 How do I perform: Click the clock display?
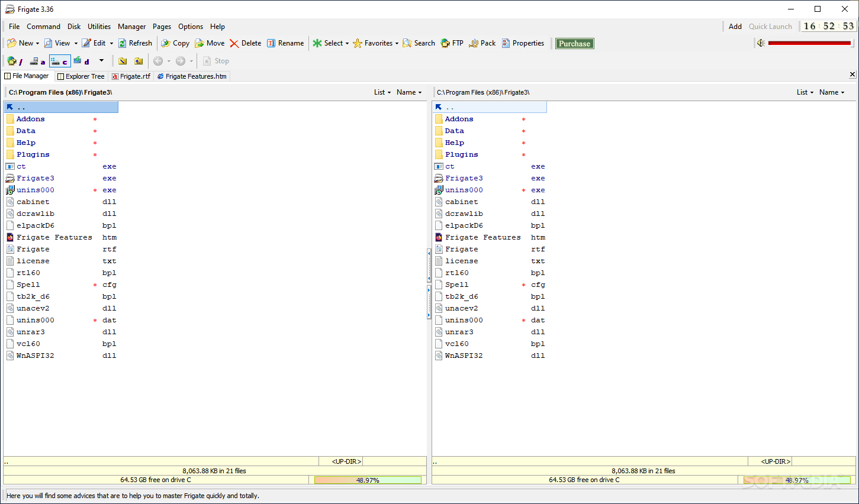(x=829, y=26)
